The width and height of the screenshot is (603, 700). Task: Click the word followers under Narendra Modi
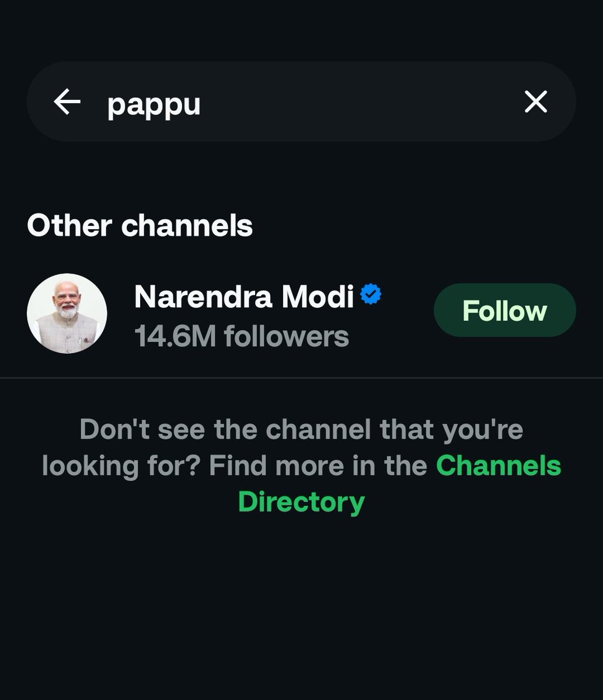[287, 336]
